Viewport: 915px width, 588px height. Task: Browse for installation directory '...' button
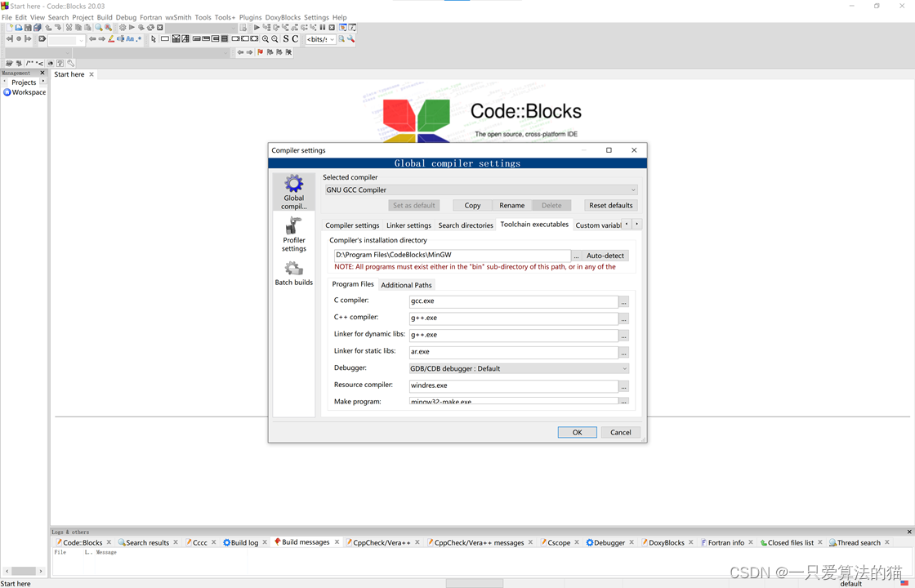(x=576, y=256)
